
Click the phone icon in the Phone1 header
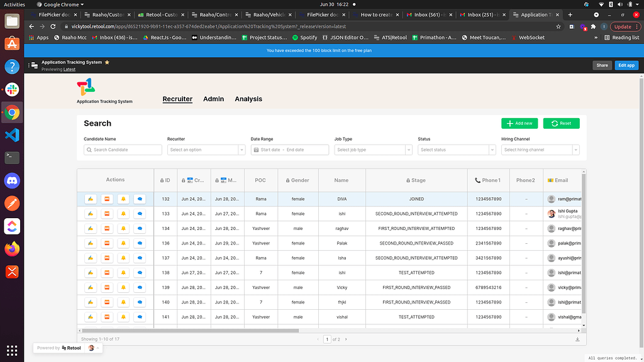coord(476,180)
